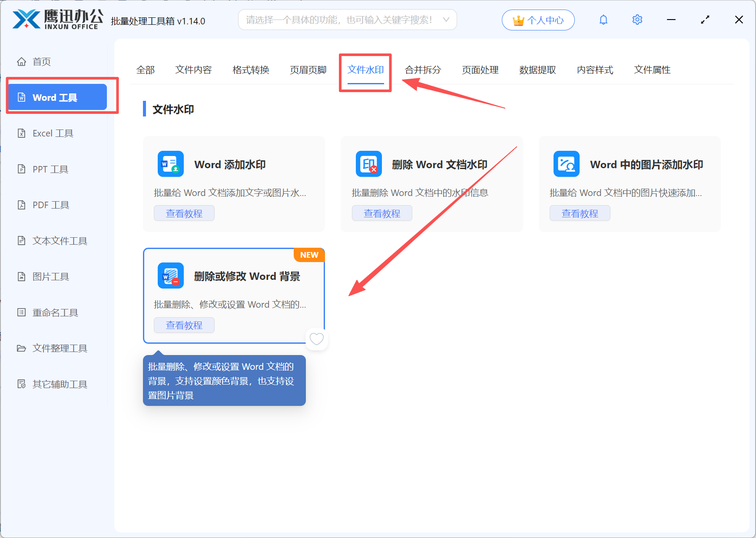Open PDF 工具 in the left panel
Screen dimensions: 756x538
pos(50,205)
